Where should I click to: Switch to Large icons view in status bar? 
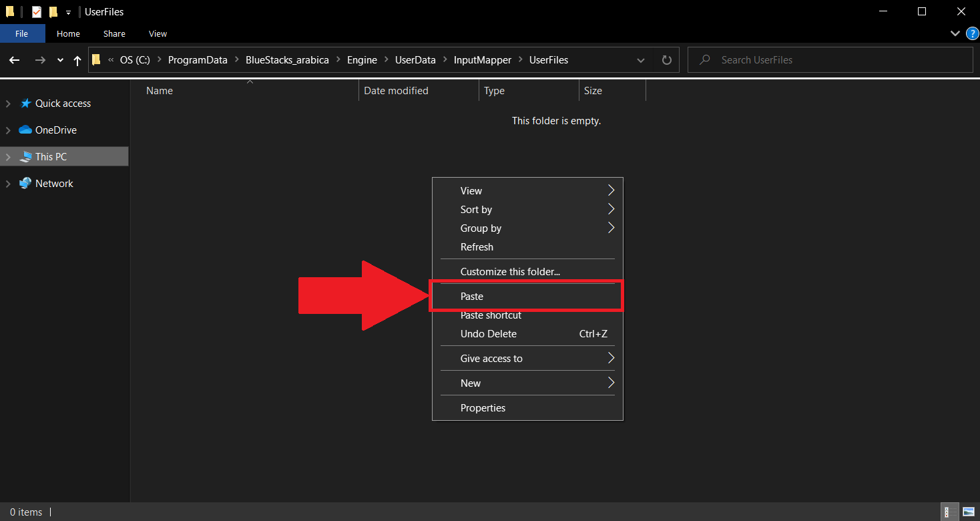[968, 512]
